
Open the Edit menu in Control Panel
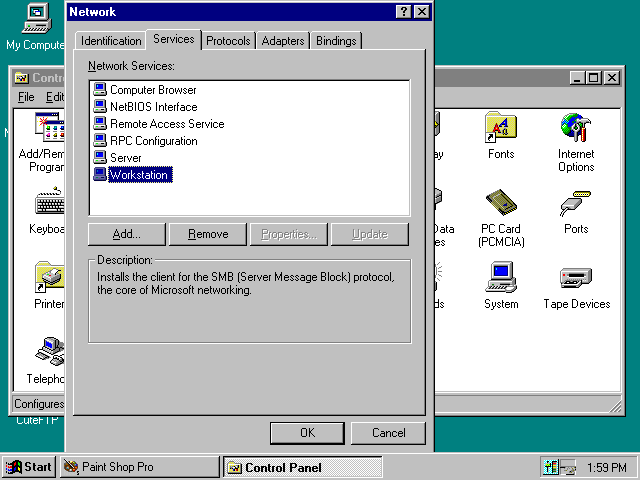[x=54, y=97]
